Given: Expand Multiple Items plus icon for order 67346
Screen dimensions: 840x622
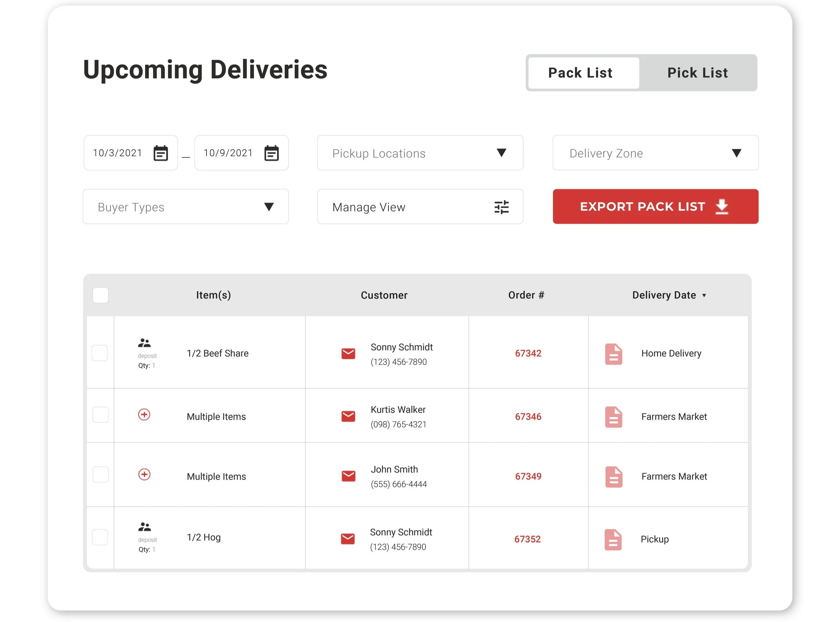Looking at the screenshot, I should pyautogui.click(x=144, y=415).
